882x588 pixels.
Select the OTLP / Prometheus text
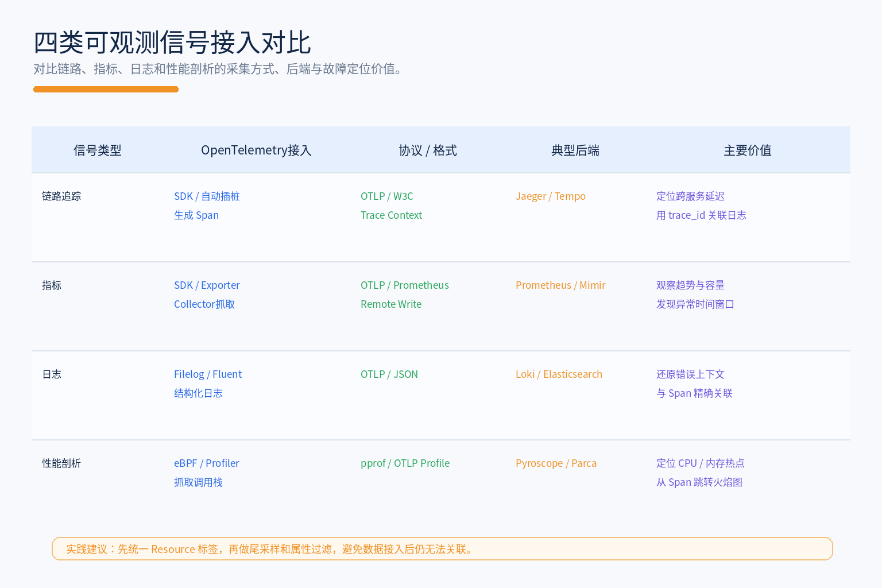pyautogui.click(x=405, y=285)
